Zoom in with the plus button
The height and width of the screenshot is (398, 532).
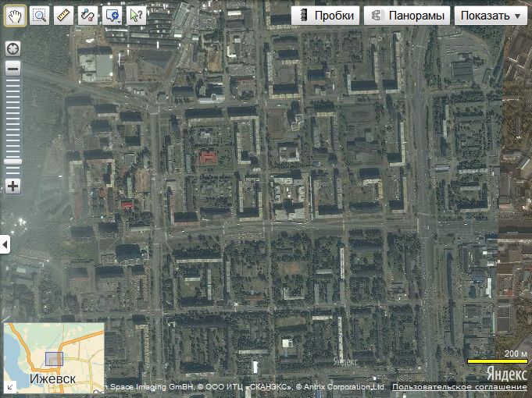13,186
